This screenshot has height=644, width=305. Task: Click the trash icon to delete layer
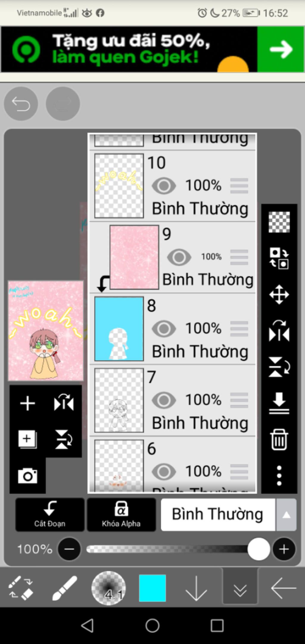click(279, 439)
